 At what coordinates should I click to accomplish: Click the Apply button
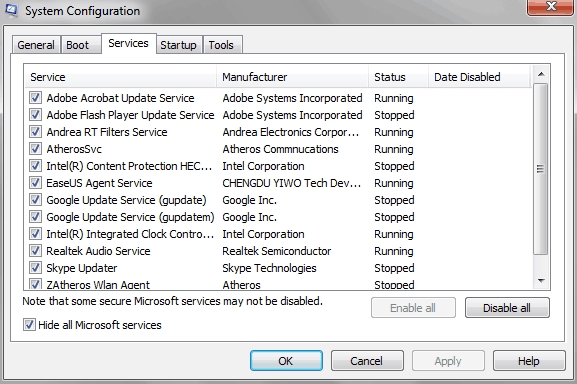448,361
